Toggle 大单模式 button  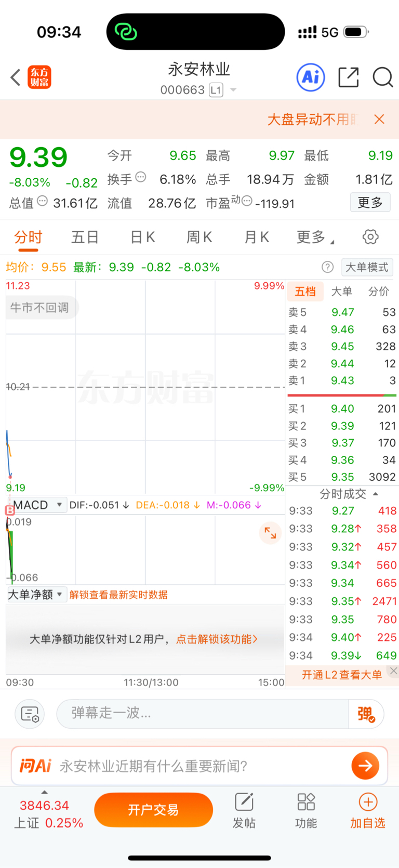click(367, 267)
